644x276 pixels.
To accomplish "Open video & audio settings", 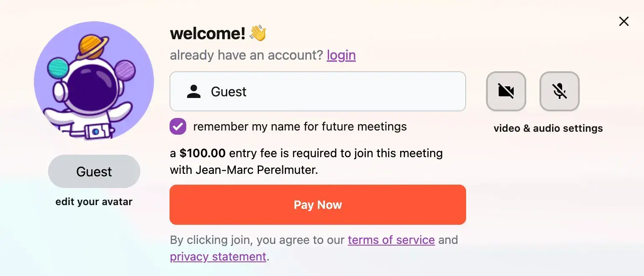I will [548, 128].
